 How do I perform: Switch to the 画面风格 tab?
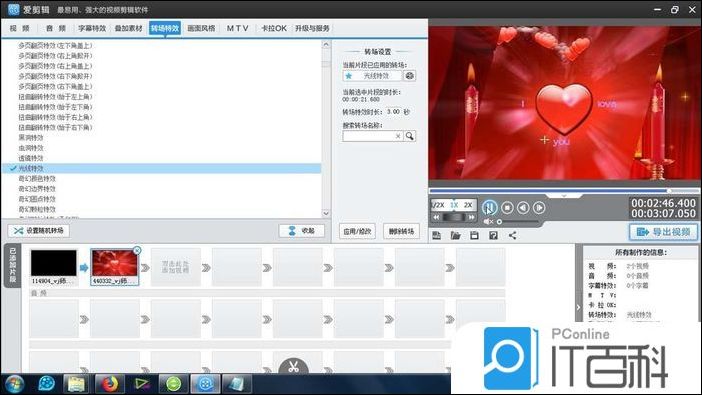click(201, 28)
